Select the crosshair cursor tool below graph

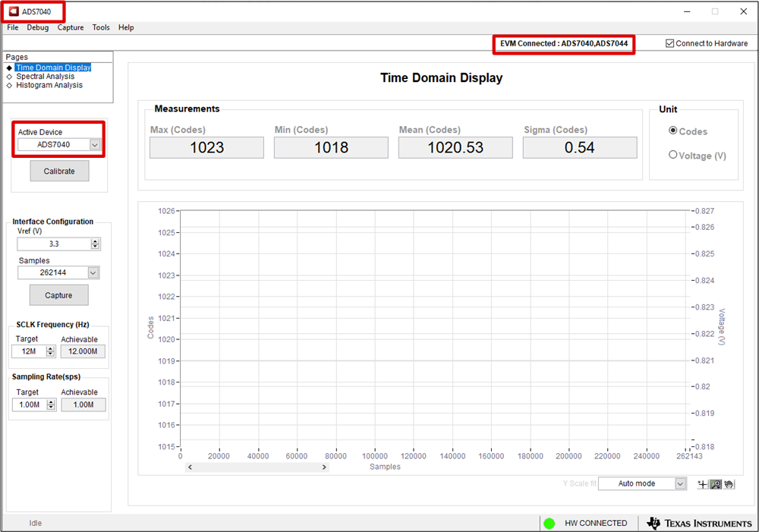click(x=703, y=484)
